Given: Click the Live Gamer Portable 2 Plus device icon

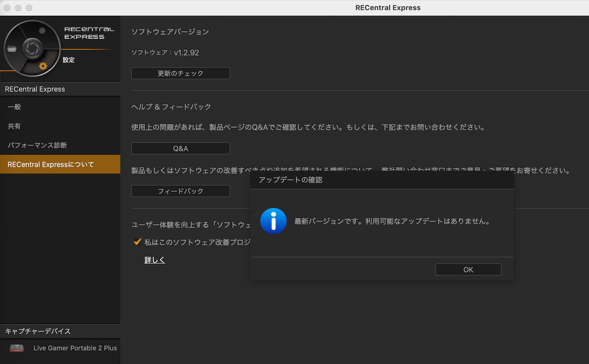Looking at the screenshot, I should pyautogui.click(x=17, y=348).
